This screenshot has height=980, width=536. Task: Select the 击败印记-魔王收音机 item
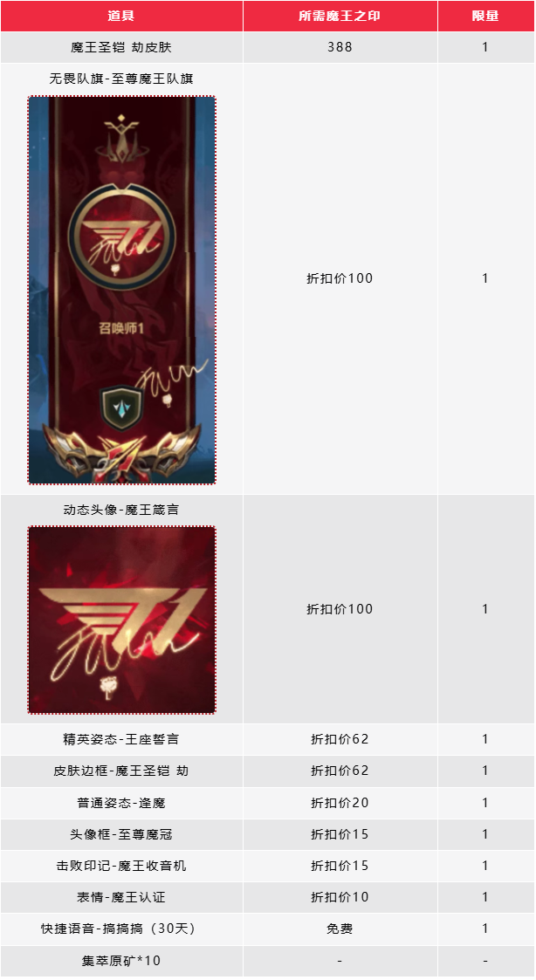tap(121, 866)
